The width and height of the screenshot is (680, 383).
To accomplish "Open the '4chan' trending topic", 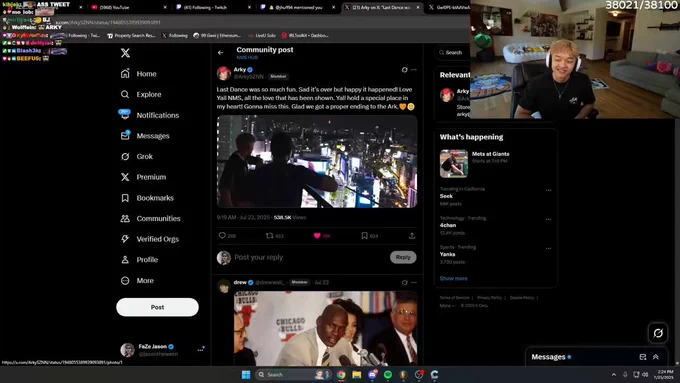I will pyautogui.click(x=448, y=225).
